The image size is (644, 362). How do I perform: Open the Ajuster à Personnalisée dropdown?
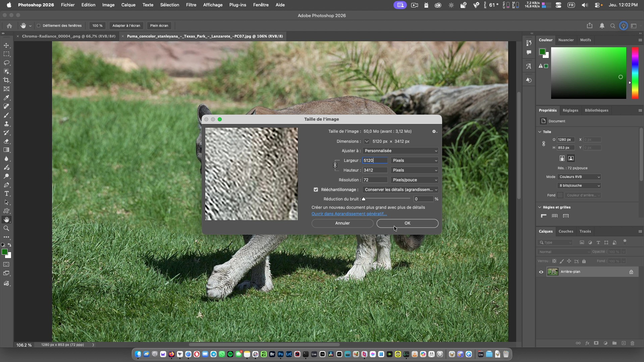(x=400, y=151)
